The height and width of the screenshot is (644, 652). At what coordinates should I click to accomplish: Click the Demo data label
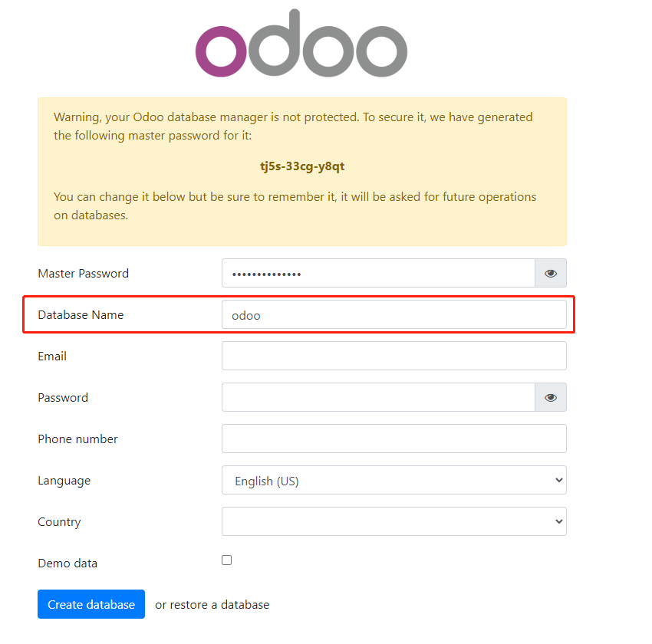pyautogui.click(x=68, y=563)
